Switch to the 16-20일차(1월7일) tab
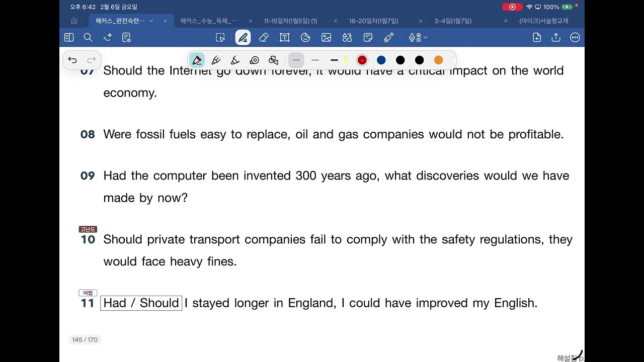The image size is (644, 362). click(374, 21)
